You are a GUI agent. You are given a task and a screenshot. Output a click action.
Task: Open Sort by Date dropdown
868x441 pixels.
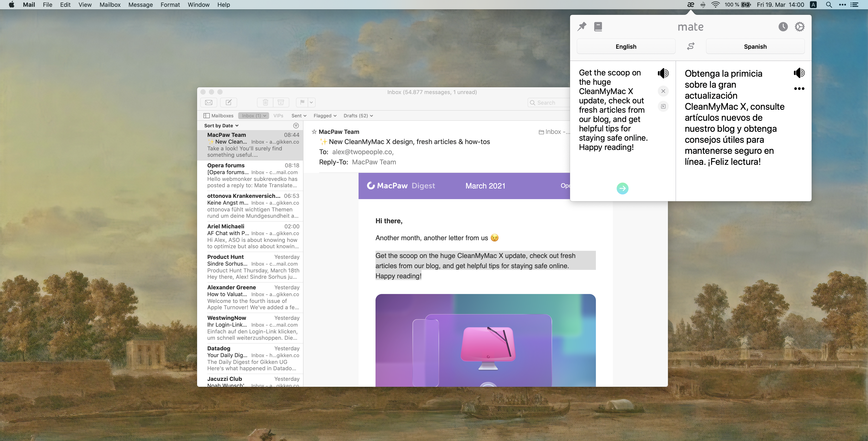tap(221, 126)
